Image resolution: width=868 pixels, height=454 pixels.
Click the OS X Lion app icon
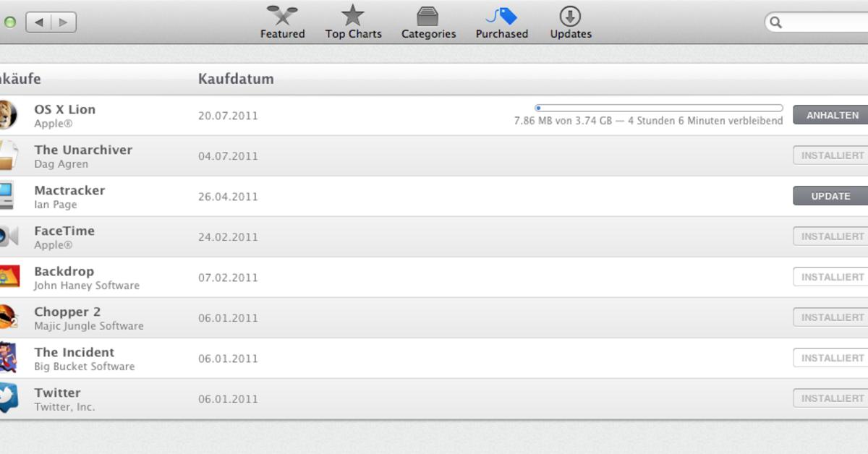pyautogui.click(x=7, y=115)
